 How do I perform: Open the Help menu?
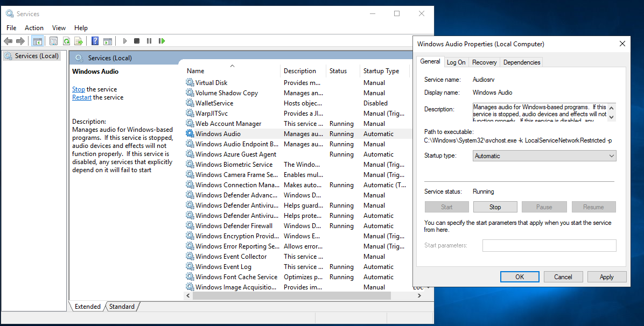click(x=81, y=28)
